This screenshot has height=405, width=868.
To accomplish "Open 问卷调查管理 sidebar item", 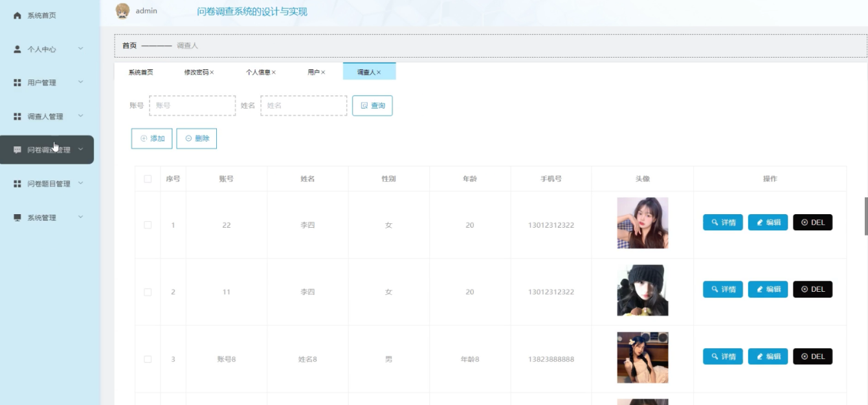I will tap(47, 149).
